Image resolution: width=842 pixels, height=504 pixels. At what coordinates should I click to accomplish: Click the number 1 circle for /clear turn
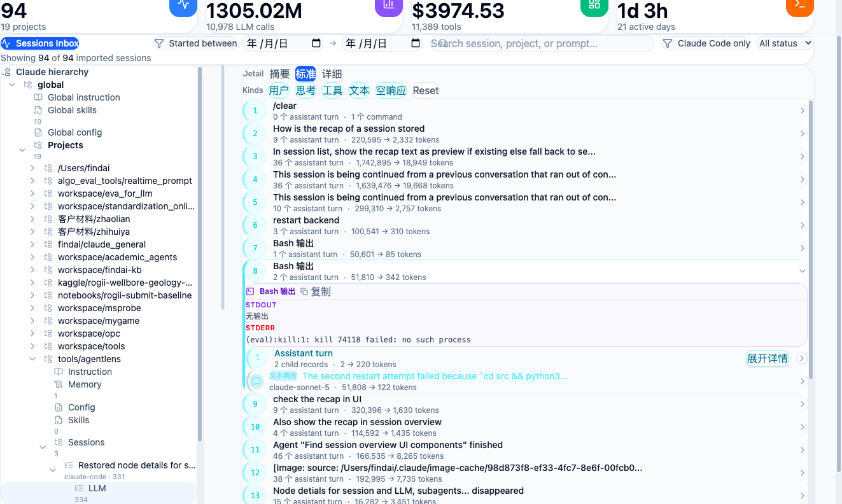pyautogui.click(x=255, y=111)
